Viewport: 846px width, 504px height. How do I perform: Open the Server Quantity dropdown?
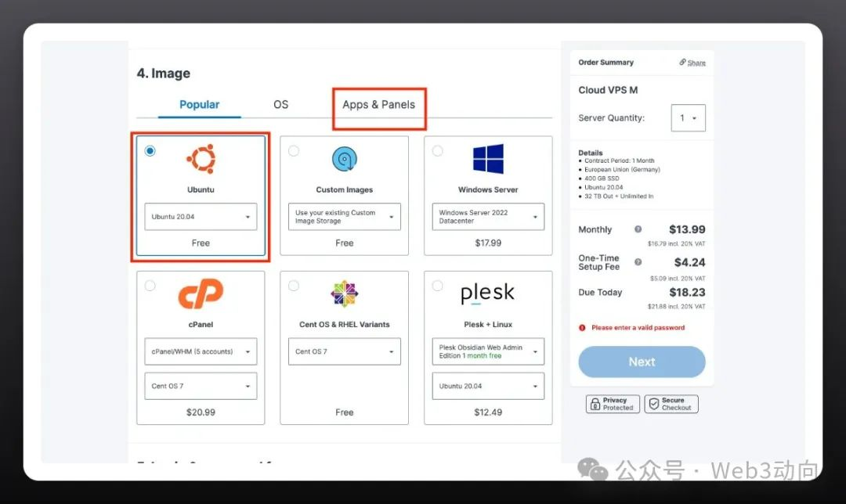pyautogui.click(x=688, y=118)
